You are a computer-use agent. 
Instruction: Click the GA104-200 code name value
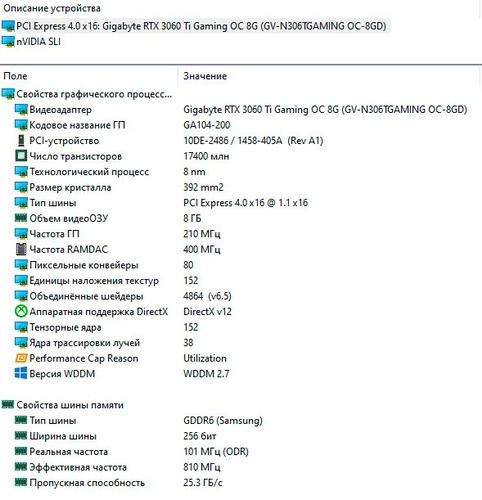point(207,125)
